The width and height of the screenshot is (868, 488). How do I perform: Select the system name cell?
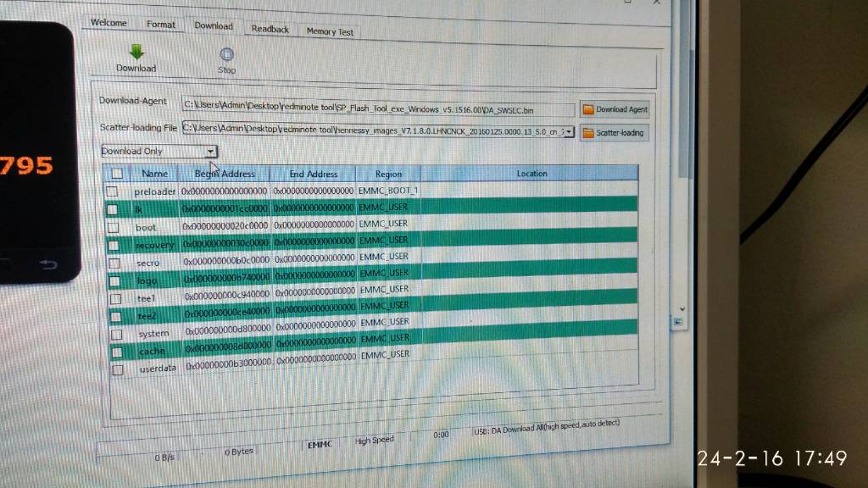pos(153,333)
